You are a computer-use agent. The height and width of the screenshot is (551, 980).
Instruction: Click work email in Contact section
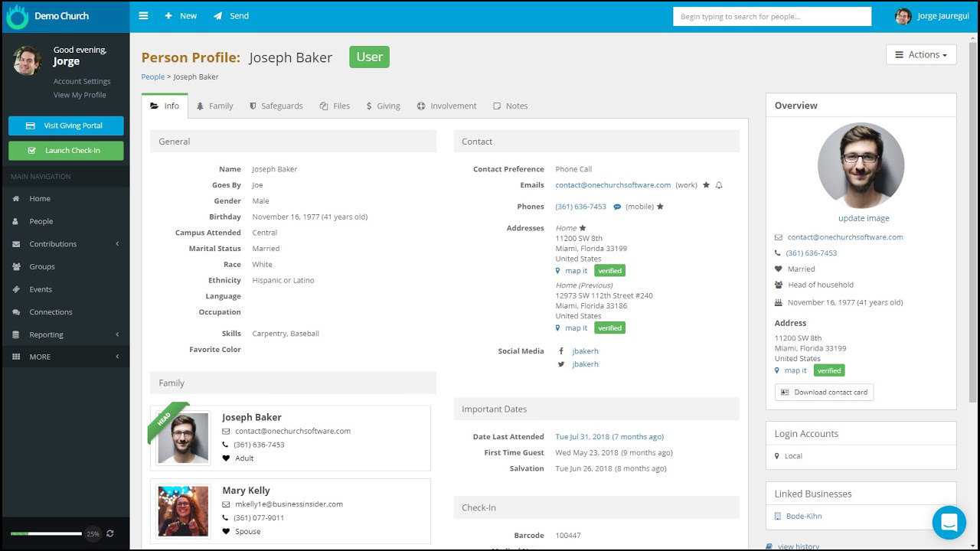point(613,185)
